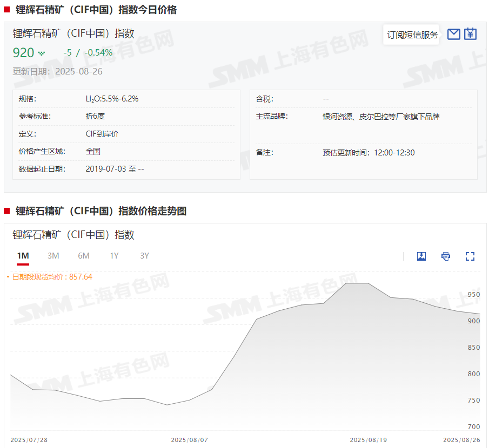
Task: Select the 3Y time range
Action: pyautogui.click(x=144, y=256)
